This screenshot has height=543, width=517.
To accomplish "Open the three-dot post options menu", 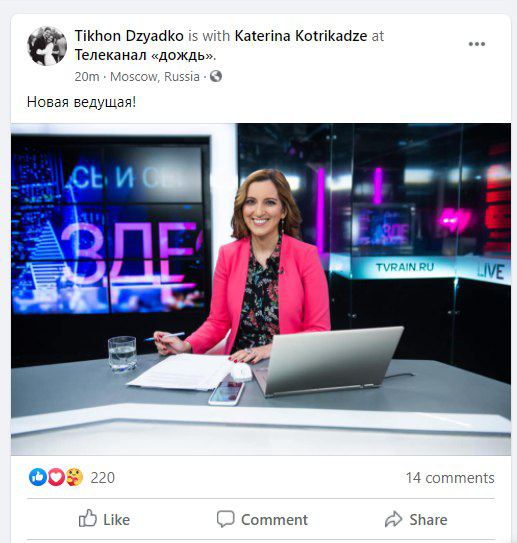I will click(476, 44).
